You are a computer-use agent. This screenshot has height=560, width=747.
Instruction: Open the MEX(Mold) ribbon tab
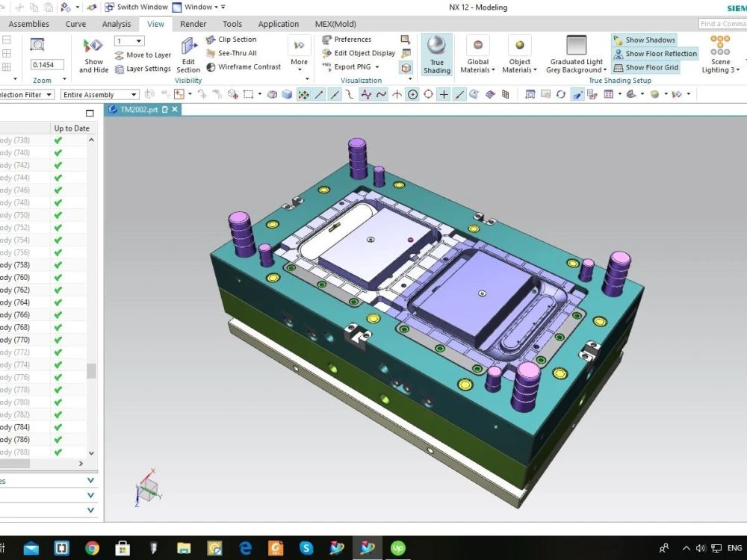(x=335, y=23)
